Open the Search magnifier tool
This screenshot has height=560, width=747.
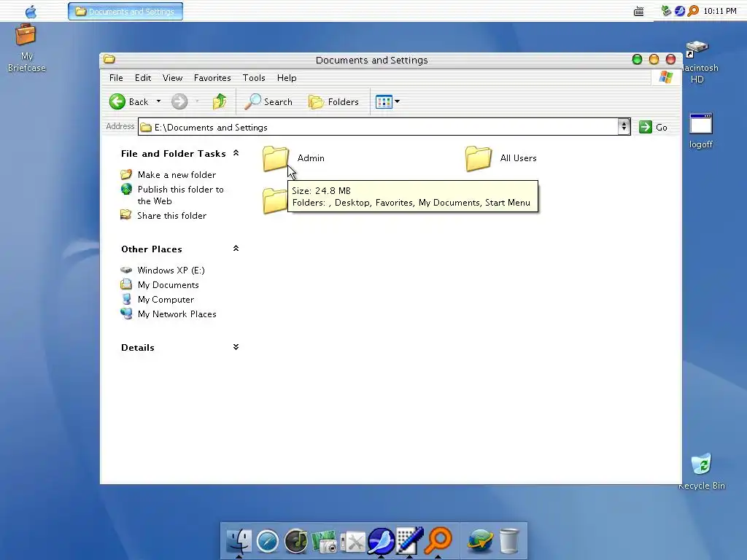[x=268, y=101]
